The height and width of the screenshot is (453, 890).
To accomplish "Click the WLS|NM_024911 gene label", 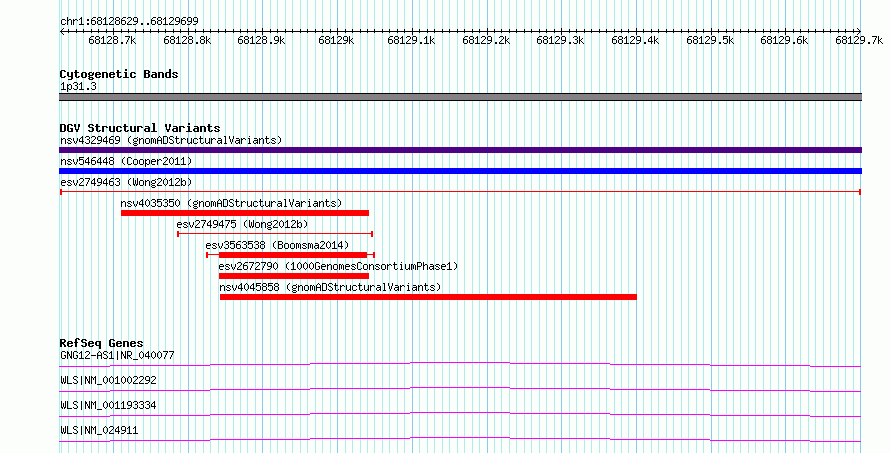I will pyautogui.click(x=99, y=430).
